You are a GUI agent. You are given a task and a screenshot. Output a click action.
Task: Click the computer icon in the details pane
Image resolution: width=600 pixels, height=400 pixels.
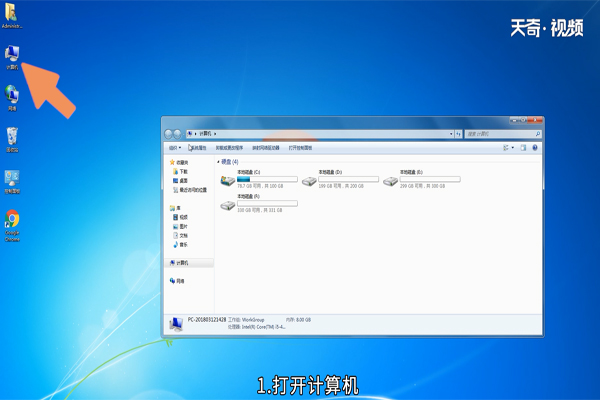coord(176,324)
